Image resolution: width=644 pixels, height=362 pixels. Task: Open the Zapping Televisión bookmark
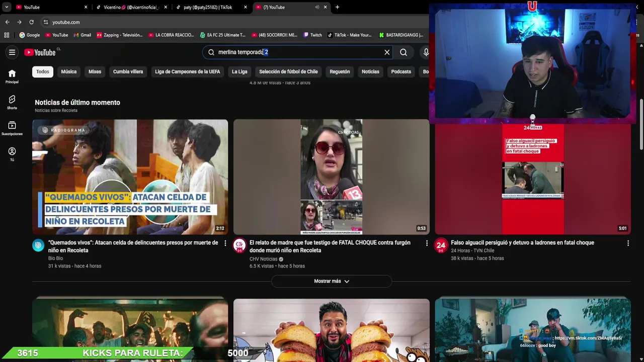120,35
